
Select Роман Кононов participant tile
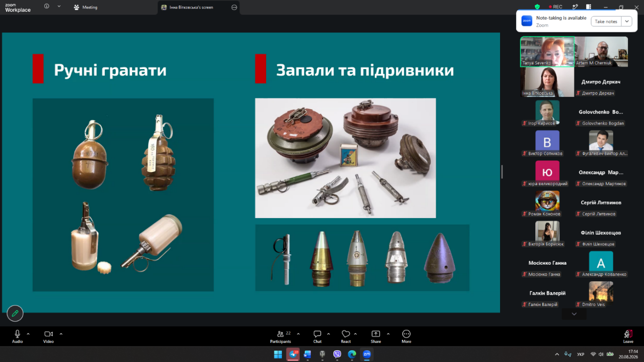point(547,203)
